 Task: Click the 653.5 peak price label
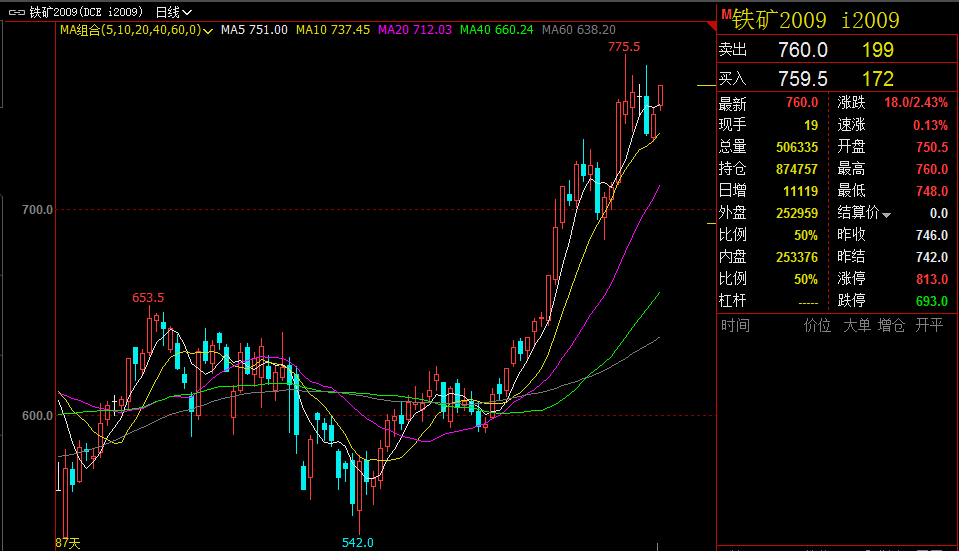click(148, 298)
